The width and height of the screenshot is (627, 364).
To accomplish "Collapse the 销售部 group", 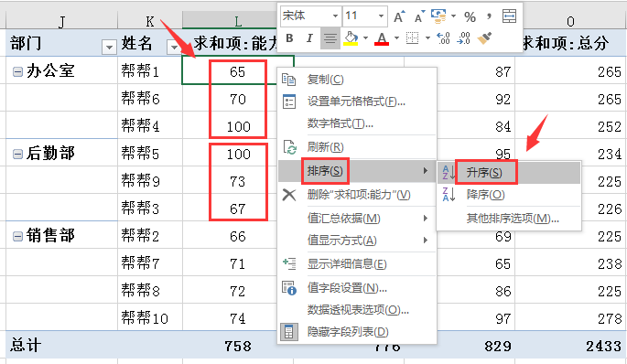I will tap(17, 236).
